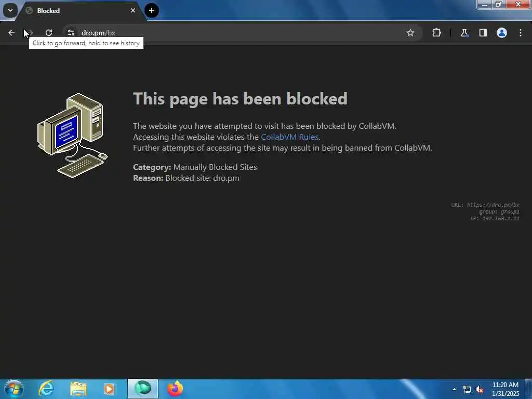Select the Blocked tab
The width and height of the screenshot is (532, 399).
(x=81, y=11)
